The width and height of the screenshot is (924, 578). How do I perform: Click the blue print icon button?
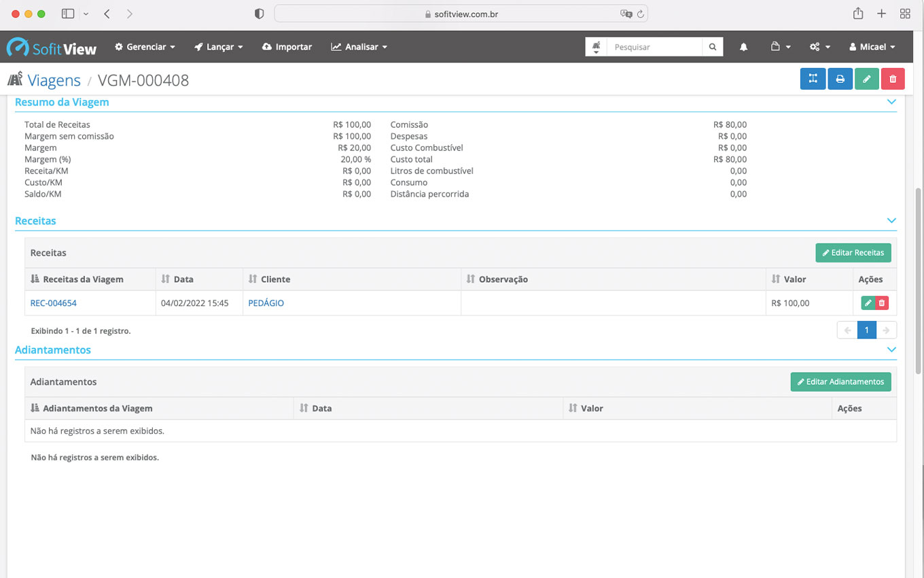tap(840, 79)
